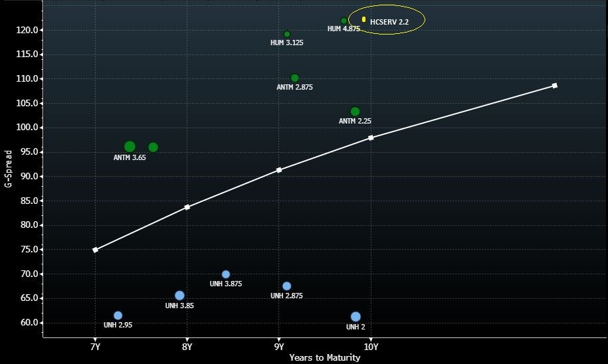Select the white curve marker at 10Y
Viewport: 608px width, 364px height.
(371, 137)
